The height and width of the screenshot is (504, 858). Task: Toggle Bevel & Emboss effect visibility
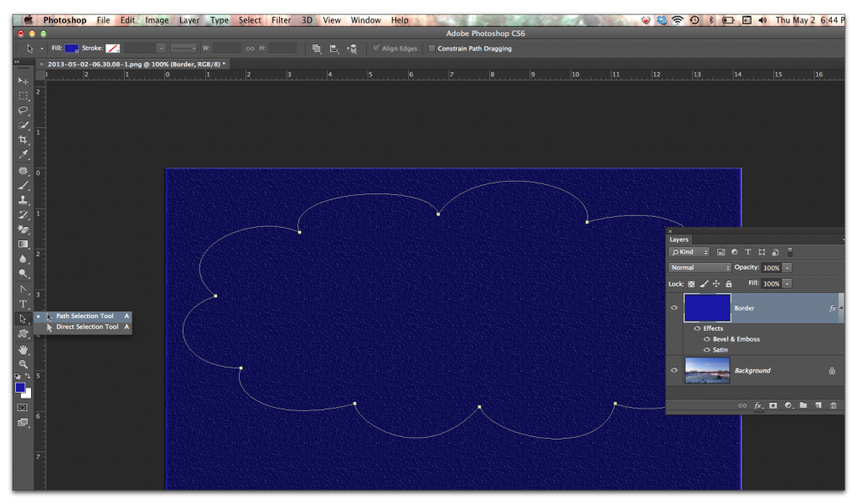706,339
